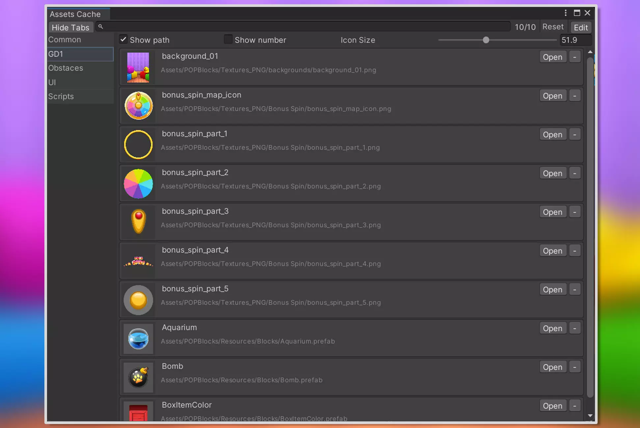This screenshot has height=428, width=640.
Task: Uncheck the Show path checkbox
Action: pyautogui.click(x=123, y=40)
